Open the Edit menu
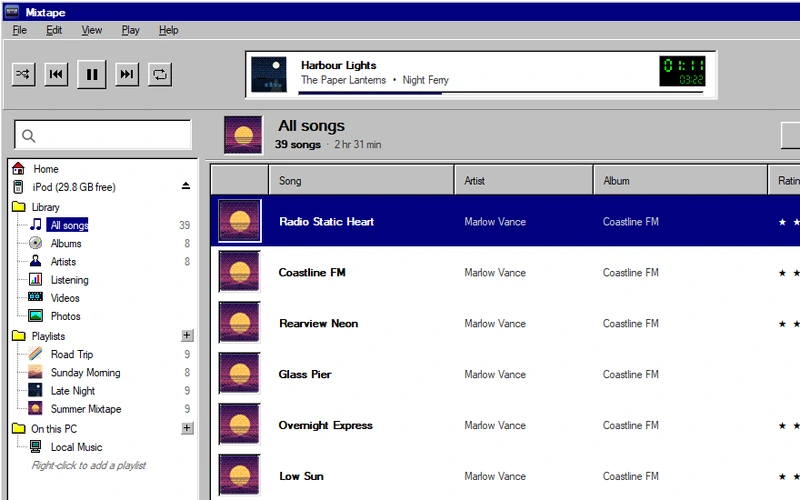800x500 pixels. click(54, 30)
